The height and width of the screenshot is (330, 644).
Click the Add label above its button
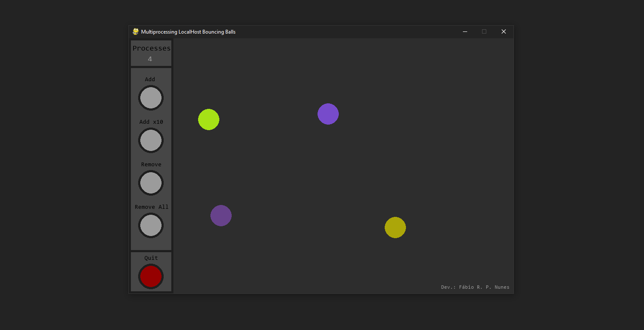[150, 79]
